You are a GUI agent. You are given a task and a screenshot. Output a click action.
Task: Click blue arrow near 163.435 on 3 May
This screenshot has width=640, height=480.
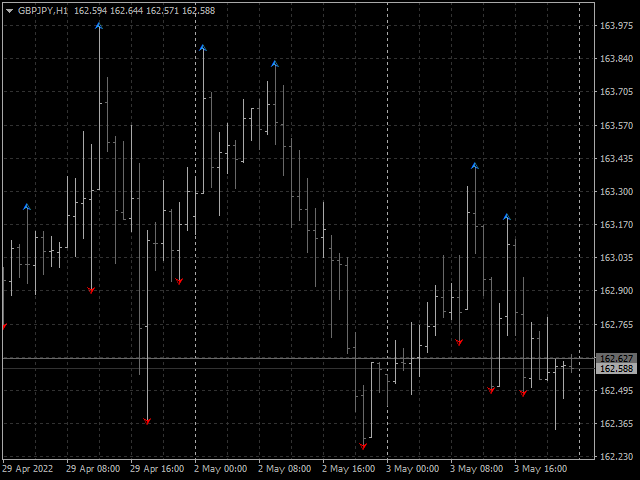coord(475,166)
